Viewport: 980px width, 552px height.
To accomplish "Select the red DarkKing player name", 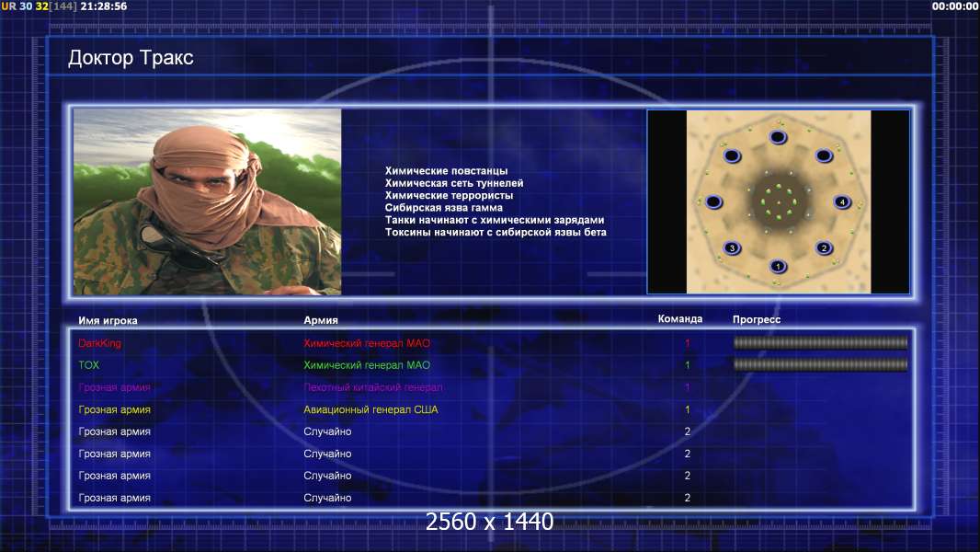I will point(100,343).
